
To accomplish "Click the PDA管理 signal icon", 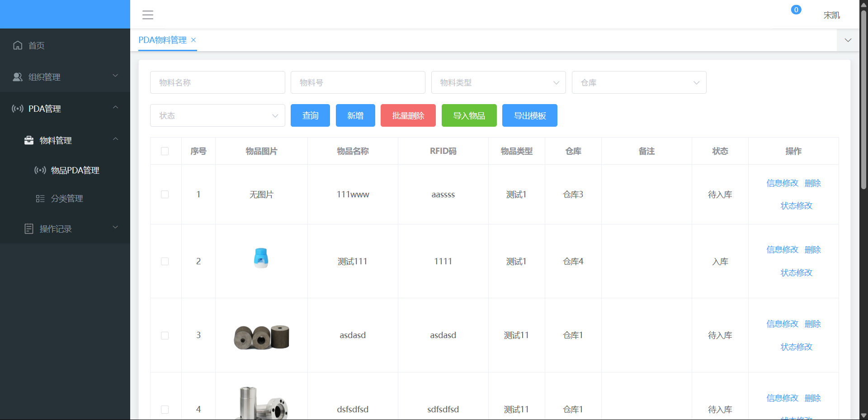I will (x=18, y=109).
